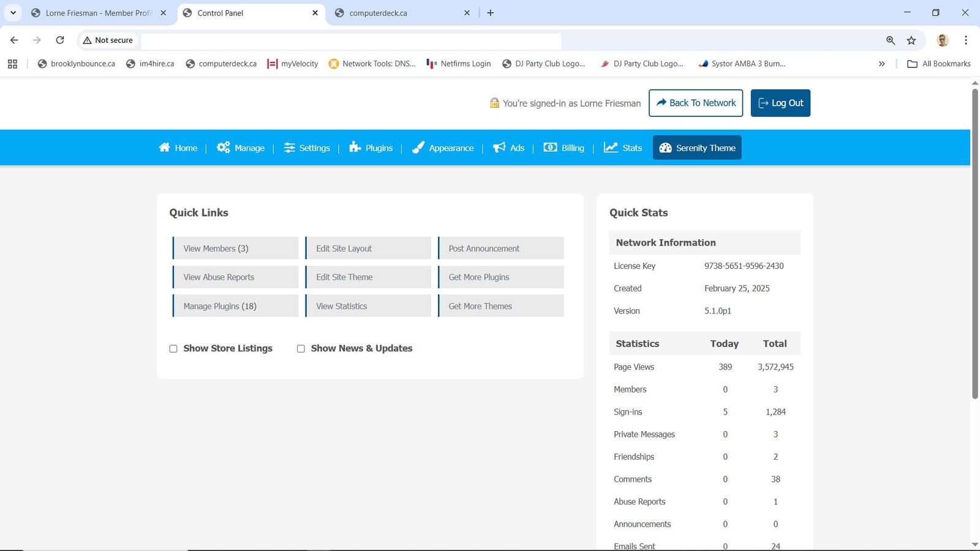The image size is (980, 551).
Task: Click the page's vertical scrollbar thumb
Action: [974, 245]
